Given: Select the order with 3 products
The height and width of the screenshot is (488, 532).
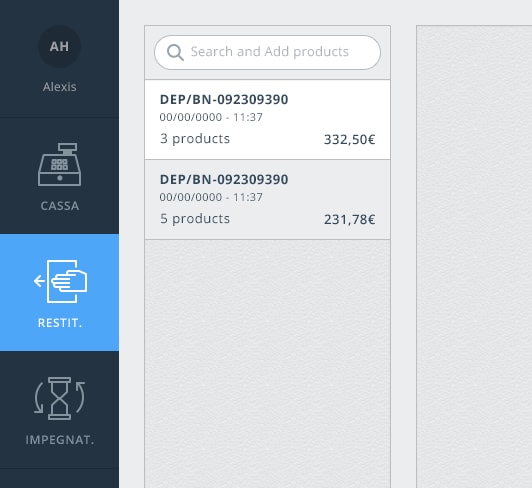Looking at the screenshot, I should [267, 119].
